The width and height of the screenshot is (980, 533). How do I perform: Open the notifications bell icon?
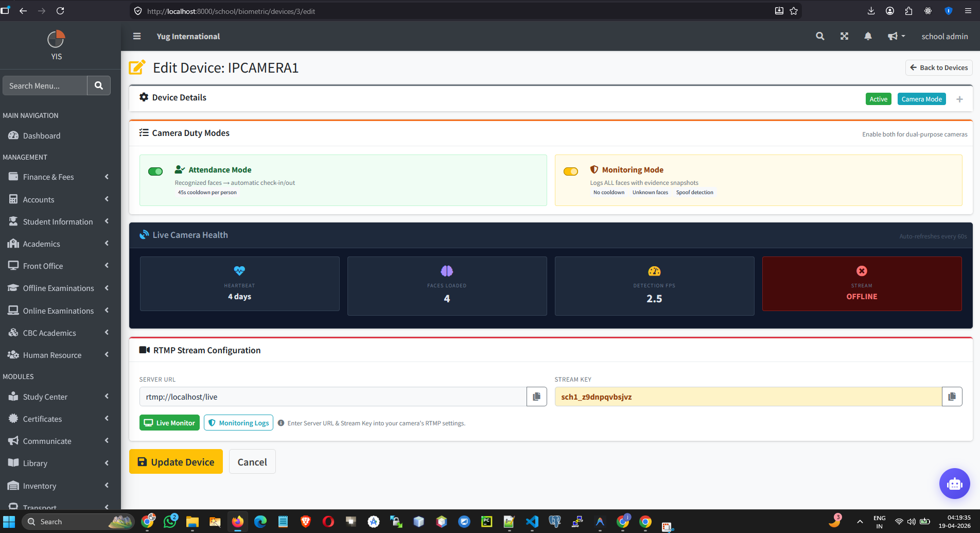(868, 36)
